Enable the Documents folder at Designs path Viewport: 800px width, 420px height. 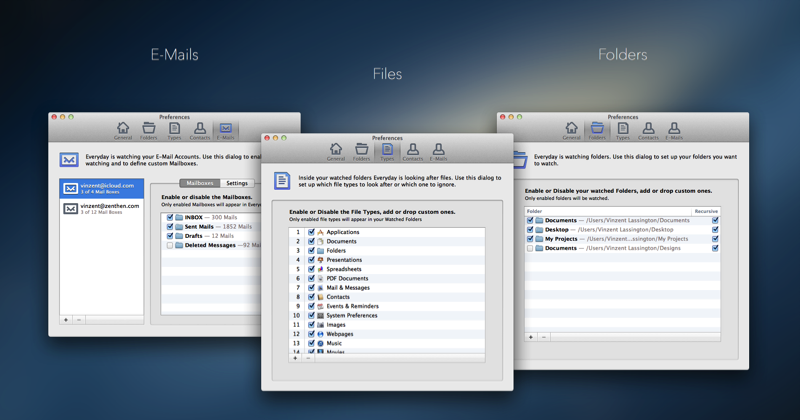[x=530, y=248]
